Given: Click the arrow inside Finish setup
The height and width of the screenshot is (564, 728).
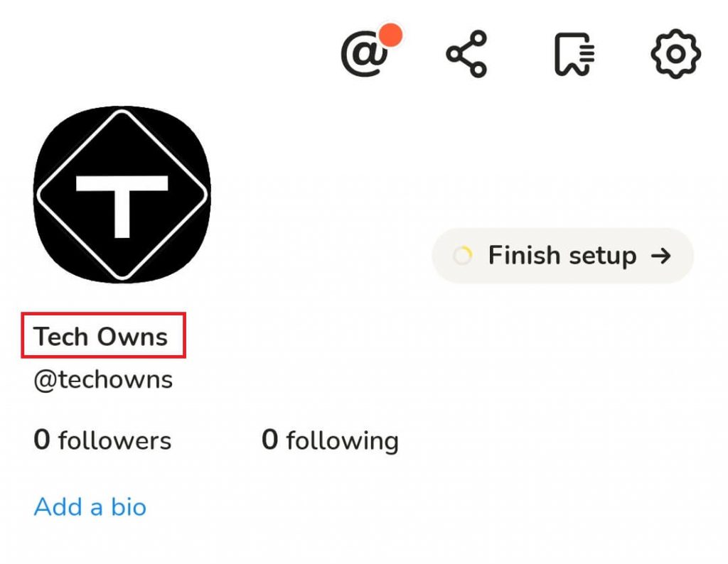Looking at the screenshot, I should (661, 256).
